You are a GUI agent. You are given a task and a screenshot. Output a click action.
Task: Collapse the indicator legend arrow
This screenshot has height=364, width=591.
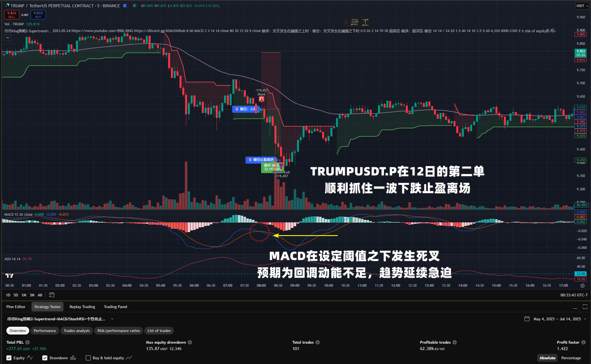tap(8, 38)
